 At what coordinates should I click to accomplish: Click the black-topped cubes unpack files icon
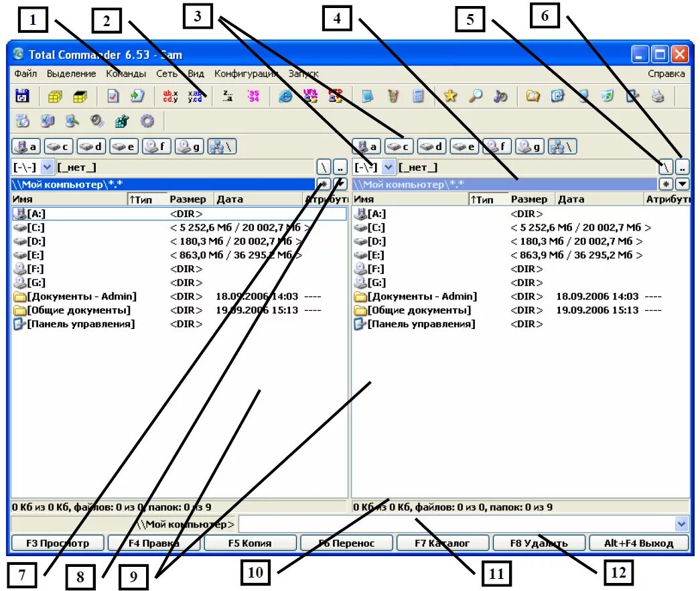tap(80, 96)
